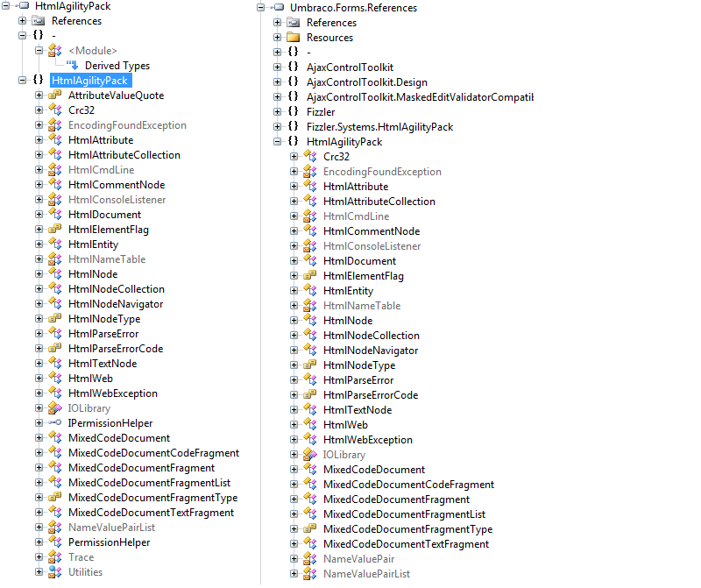
Task: Expand the IPermissionHelper node
Action: coord(39,423)
